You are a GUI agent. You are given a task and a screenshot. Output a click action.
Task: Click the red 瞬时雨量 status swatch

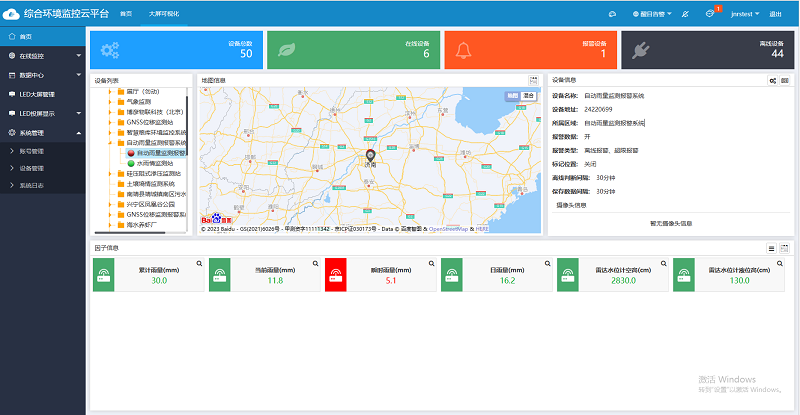tap(335, 275)
